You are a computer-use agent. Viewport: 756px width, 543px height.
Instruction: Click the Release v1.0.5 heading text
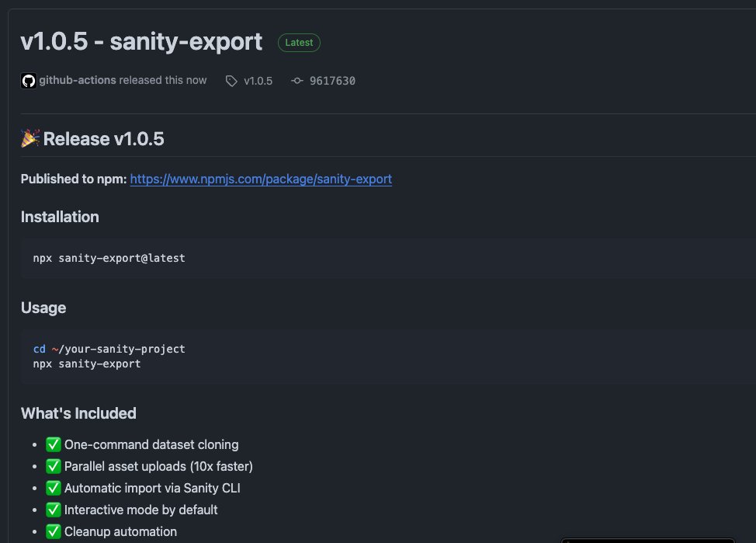[104, 139]
